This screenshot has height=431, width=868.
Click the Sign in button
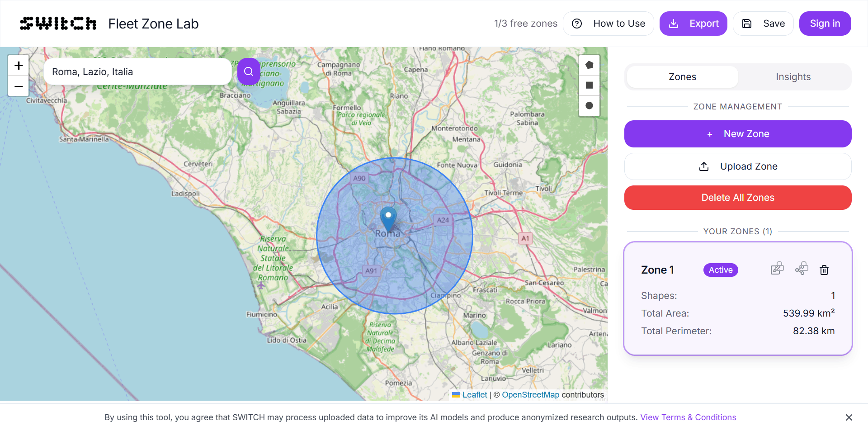pos(825,24)
